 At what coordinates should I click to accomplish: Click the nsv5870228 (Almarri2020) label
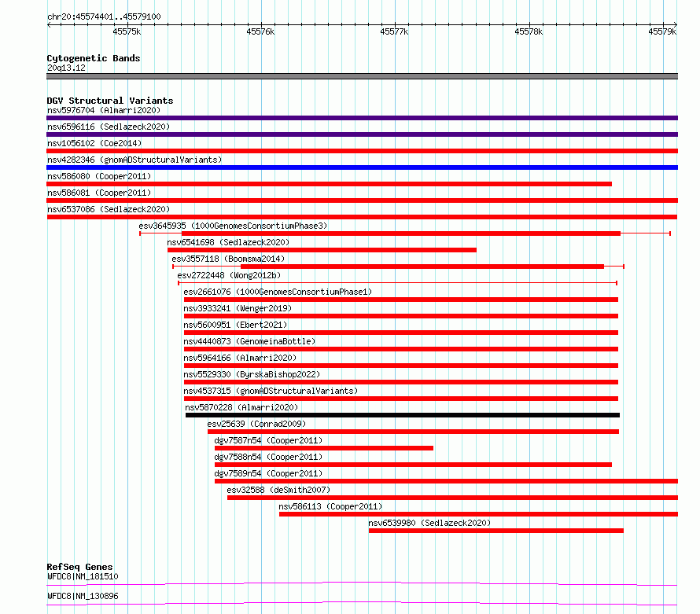point(241,407)
